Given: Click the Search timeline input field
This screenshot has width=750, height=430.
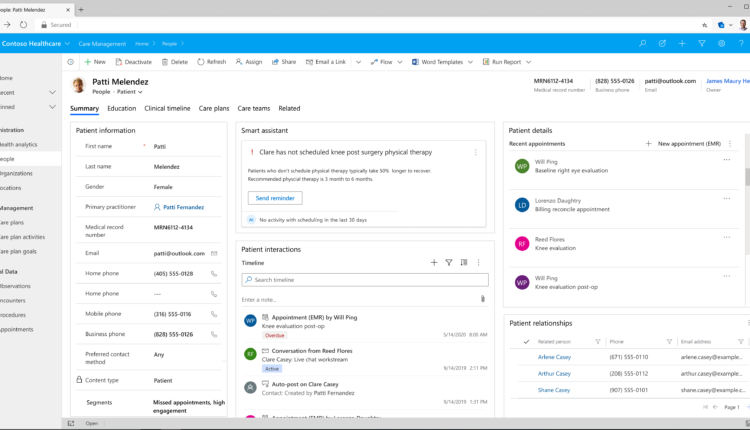Looking at the screenshot, I should pyautogui.click(x=364, y=280).
